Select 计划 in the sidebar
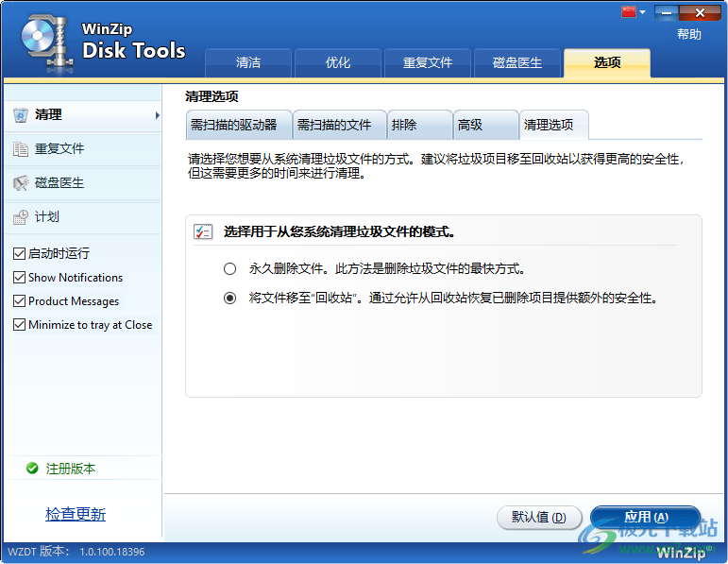This screenshot has height=564, width=728. [83, 217]
